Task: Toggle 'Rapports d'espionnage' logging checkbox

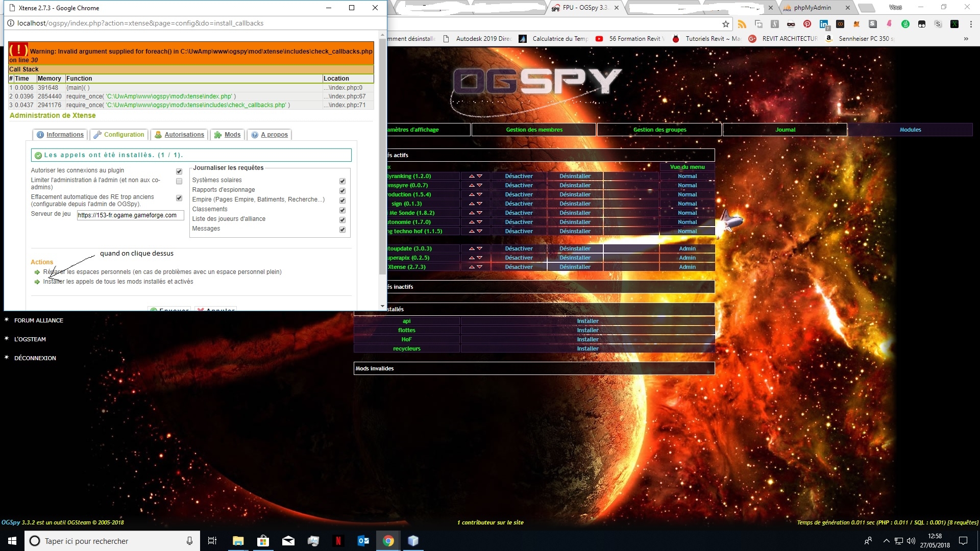Action: (342, 191)
